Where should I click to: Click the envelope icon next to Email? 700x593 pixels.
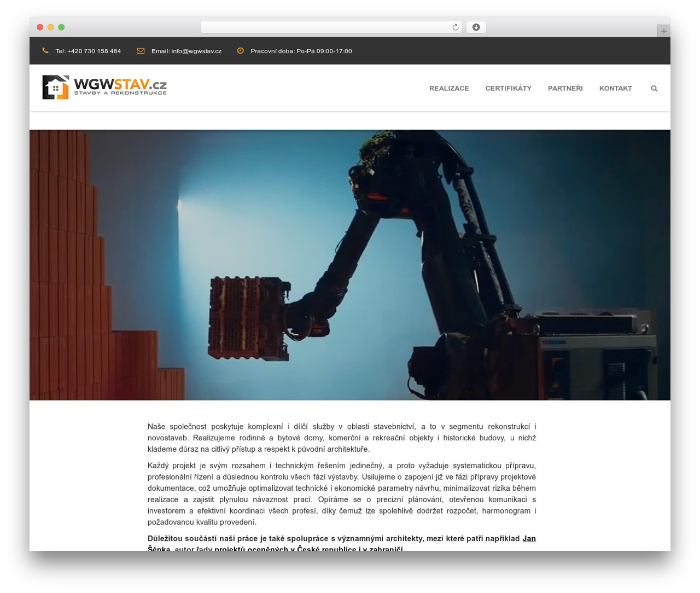tap(141, 51)
